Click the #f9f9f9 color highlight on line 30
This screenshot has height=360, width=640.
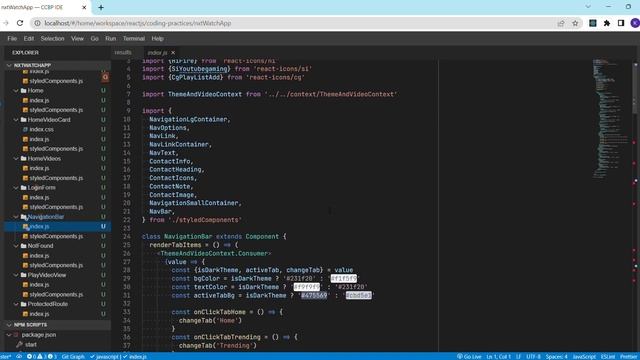pyautogui.click(x=307, y=287)
